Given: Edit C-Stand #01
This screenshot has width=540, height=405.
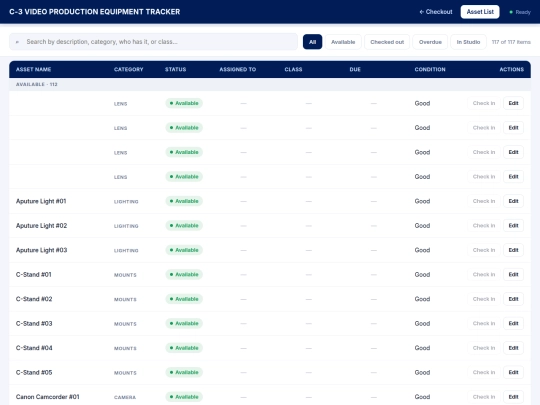Looking at the screenshot, I should (513, 274).
